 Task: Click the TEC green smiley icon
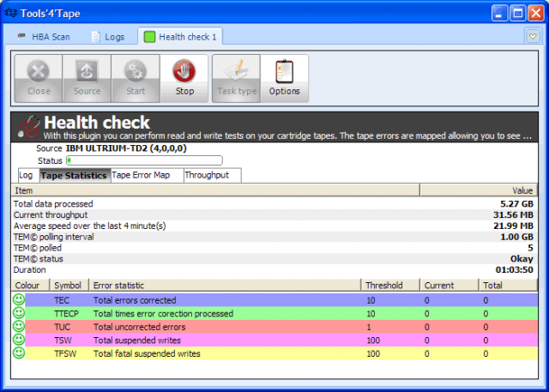tap(19, 300)
